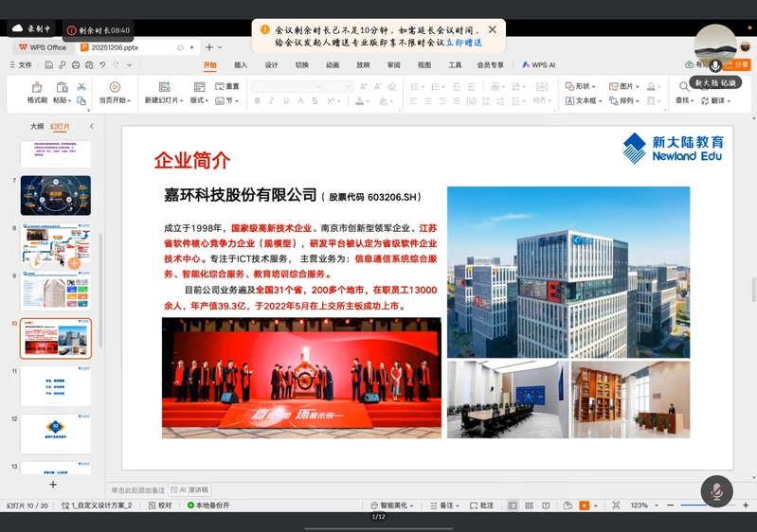Click the Find (查找) icon
The width and height of the screenshot is (757, 532).
(x=683, y=86)
